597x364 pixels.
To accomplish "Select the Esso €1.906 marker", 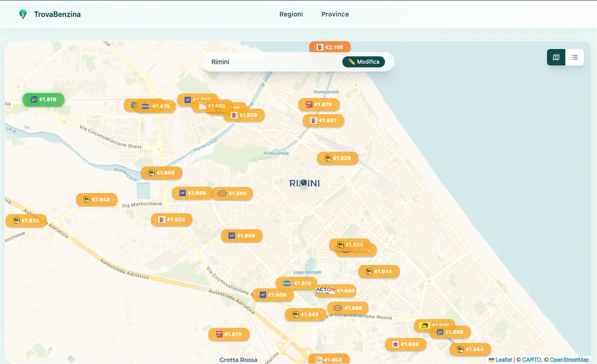I will [232, 193].
